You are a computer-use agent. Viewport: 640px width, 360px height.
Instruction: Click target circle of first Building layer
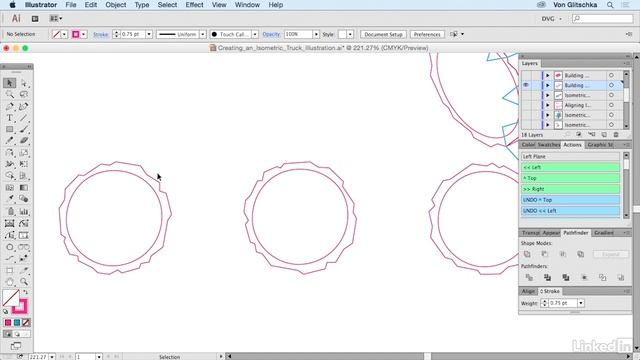click(611, 76)
